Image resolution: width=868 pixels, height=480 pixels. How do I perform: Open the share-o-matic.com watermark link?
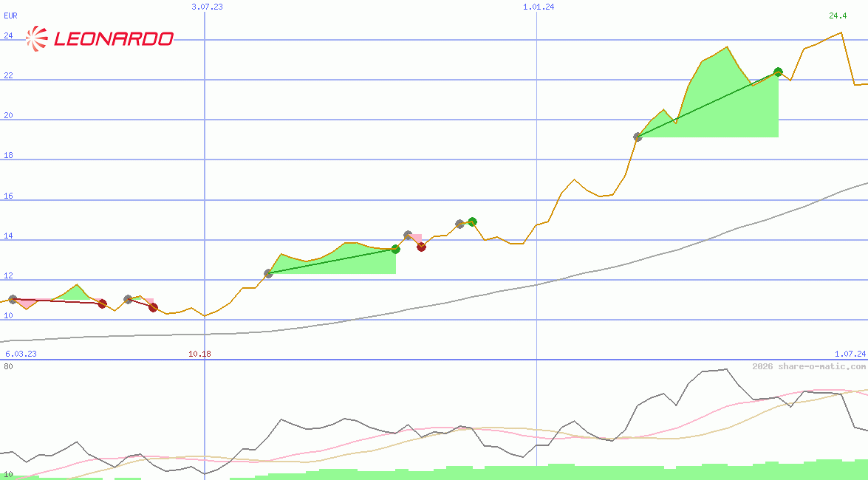809,366
